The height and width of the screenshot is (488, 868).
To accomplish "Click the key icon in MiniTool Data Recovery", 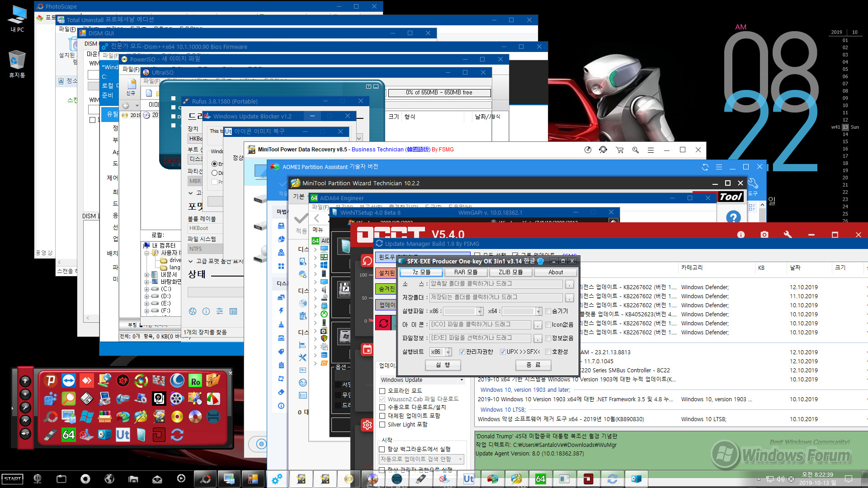I will click(635, 150).
